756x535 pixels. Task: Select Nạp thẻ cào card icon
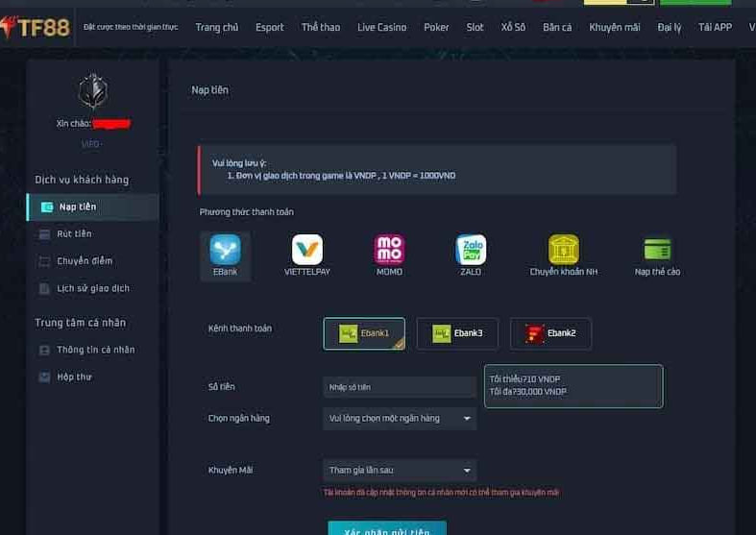click(657, 250)
